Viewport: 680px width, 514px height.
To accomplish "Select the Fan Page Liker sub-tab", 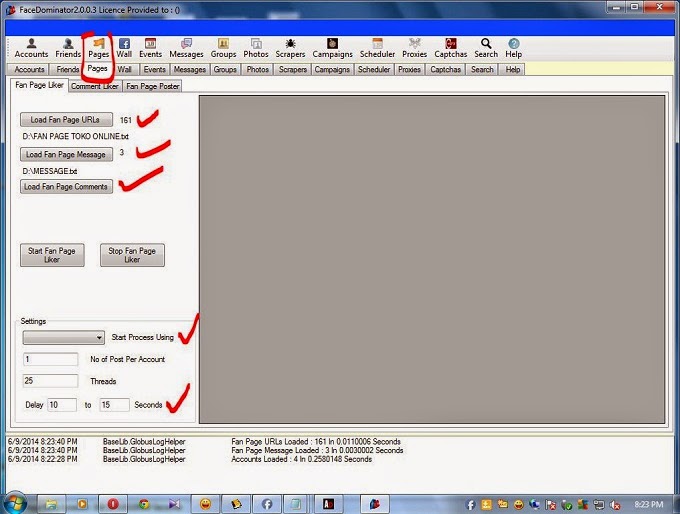I will (x=39, y=85).
